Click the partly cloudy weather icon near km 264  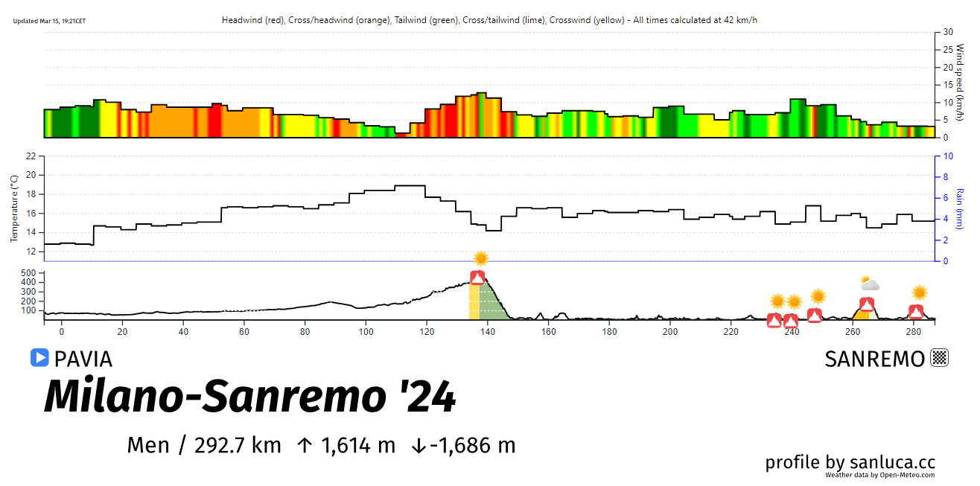pyautogui.click(x=870, y=284)
